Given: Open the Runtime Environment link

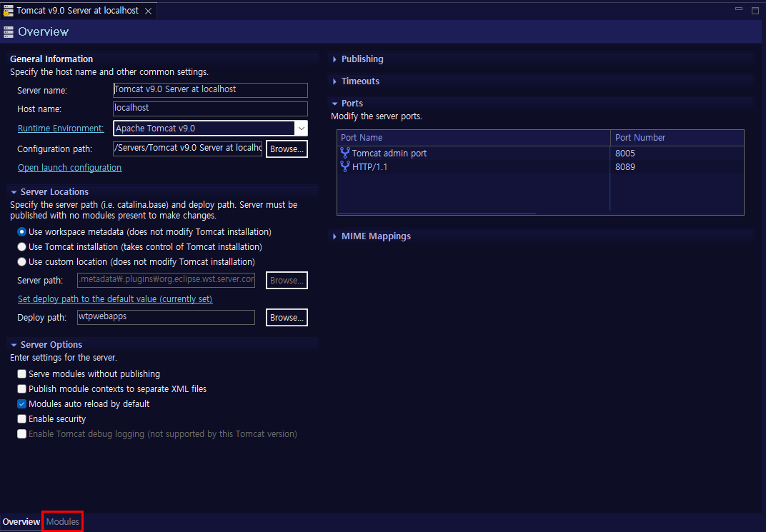Looking at the screenshot, I should [x=61, y=129].
